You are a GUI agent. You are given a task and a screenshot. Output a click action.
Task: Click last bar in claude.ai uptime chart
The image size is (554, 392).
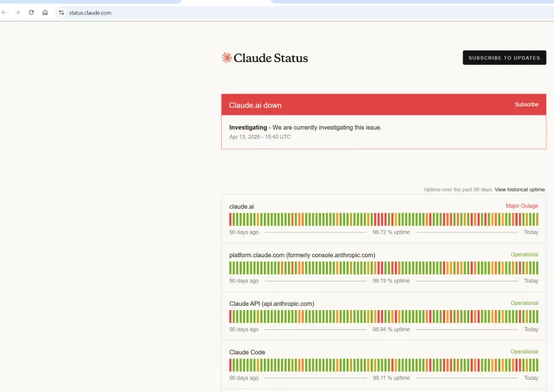point(537,220)
